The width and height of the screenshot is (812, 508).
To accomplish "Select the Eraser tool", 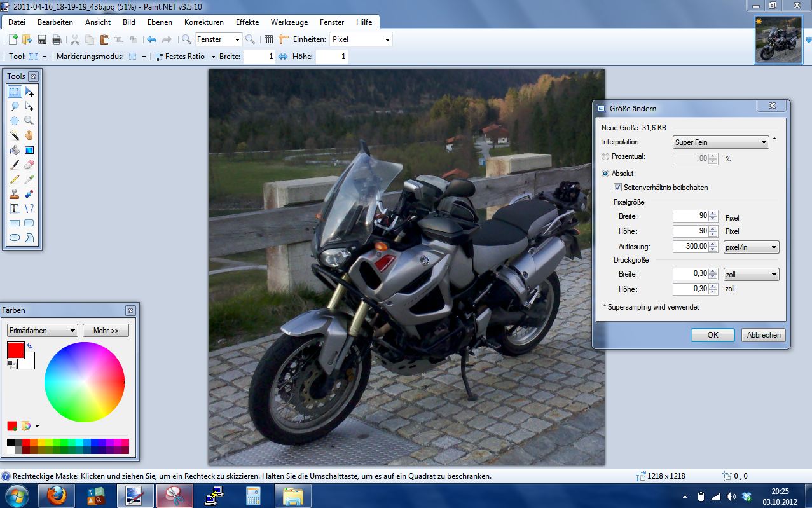I will click(29, 165).
